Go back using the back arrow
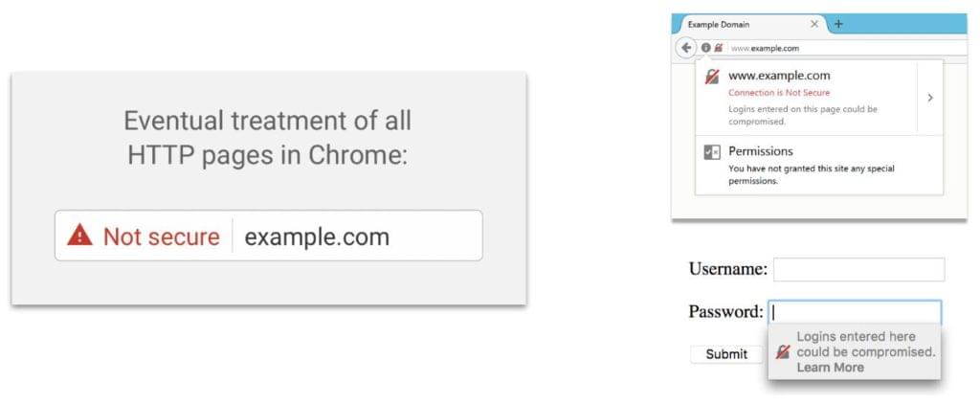This screenshot has width=980, height=405. coord(685,47)
